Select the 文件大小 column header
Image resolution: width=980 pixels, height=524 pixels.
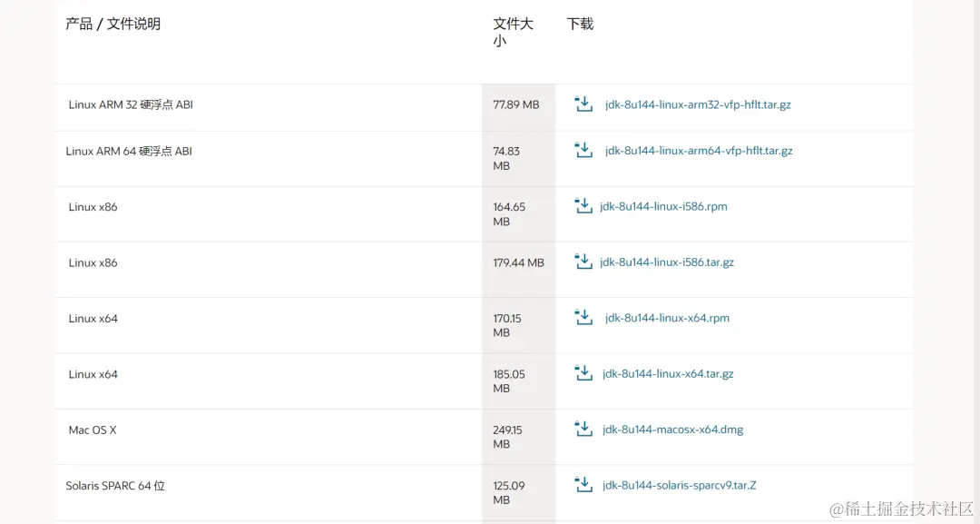(513, 32)
